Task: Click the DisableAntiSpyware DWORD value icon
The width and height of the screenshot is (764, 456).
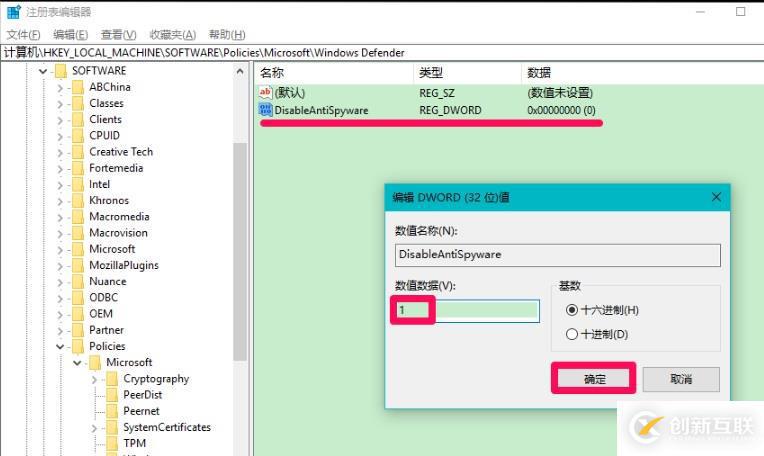Action: [x=265, y=110]
